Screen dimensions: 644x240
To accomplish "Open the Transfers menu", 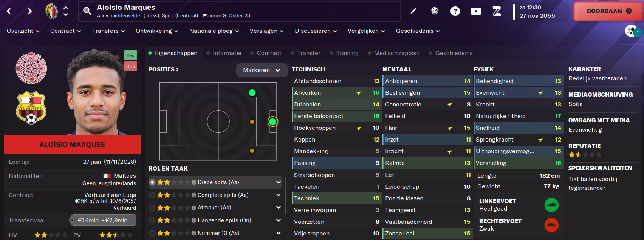I will tap(108, 31).
